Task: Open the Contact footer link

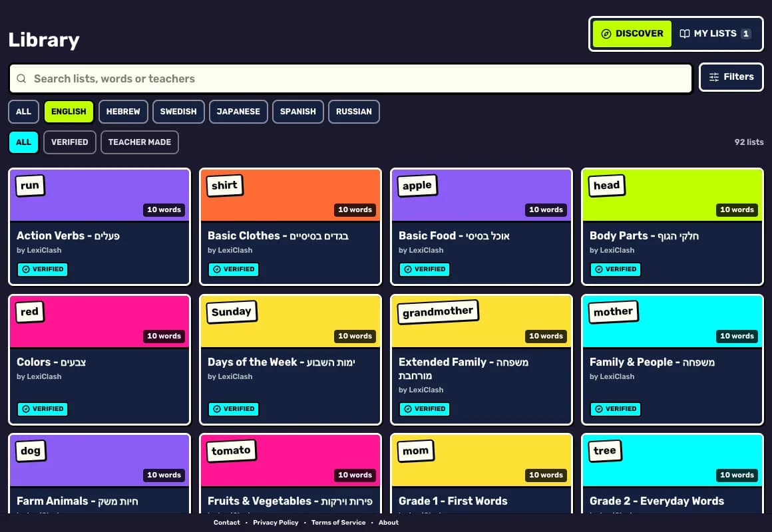Action: pyautogui.click(x=226, y=523)
